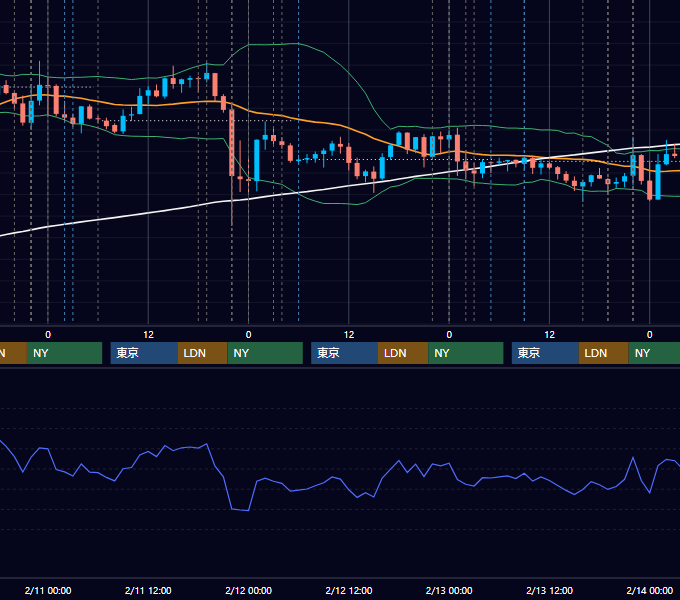Click the NY session block spanning 2/11 00:00

[64, 353]
